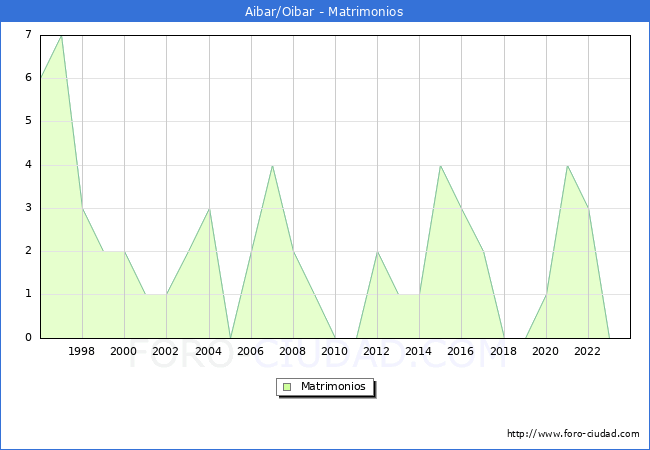The height and width of the screenshot is (450, 650).
Task: Click the 2015 peak data point at 4
Action: [440, 166]
